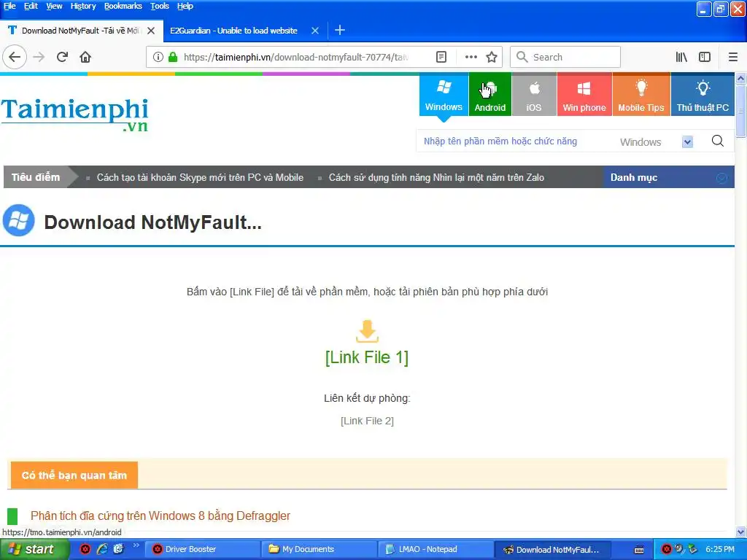Open the Thủ thuật PC category tile
This screenshot has height=560, width=747.
pos(703,94)
